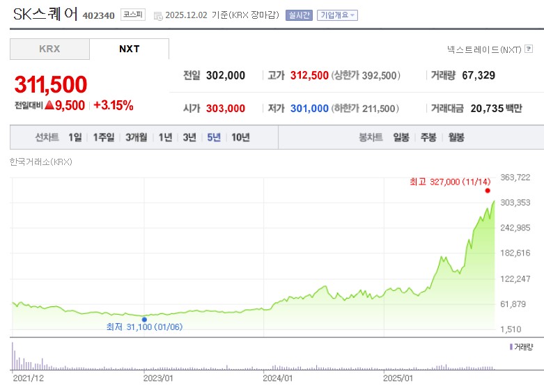Open the 기업개요 dropdown
Image resolution: width=544 pixels, height=392 pixels.
pyautogui.click(x=337, y=15)
